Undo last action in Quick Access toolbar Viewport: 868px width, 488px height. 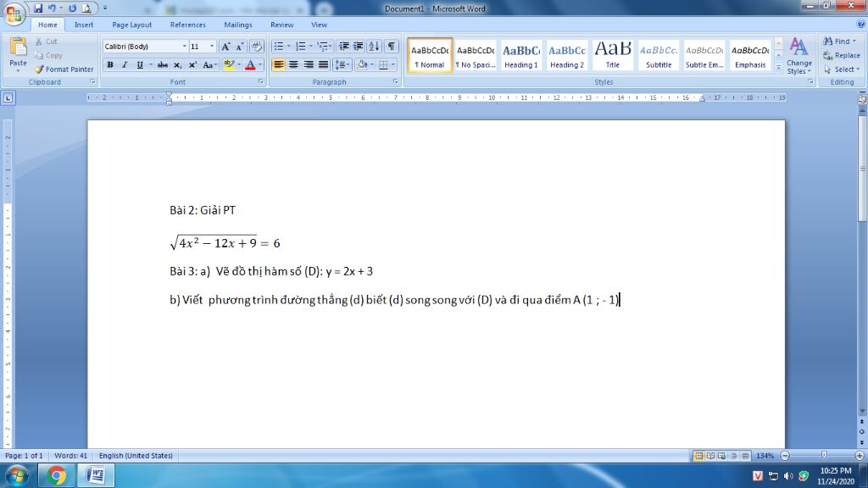coord(52,8)
